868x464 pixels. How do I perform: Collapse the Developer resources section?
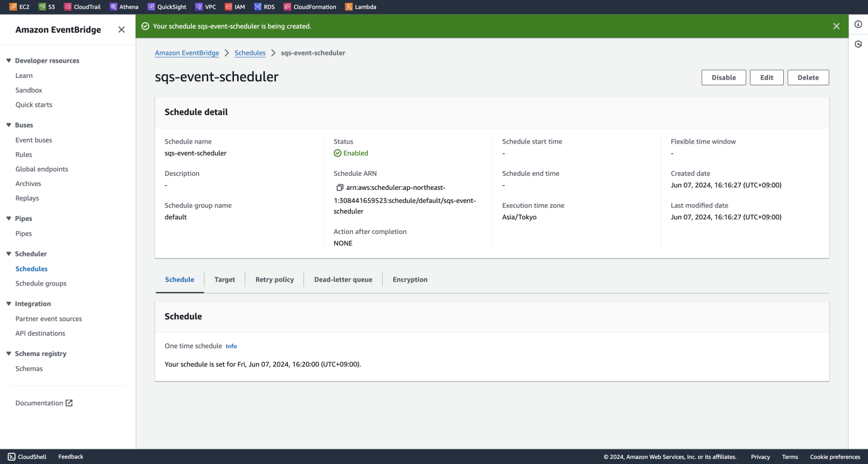[8, 60]
